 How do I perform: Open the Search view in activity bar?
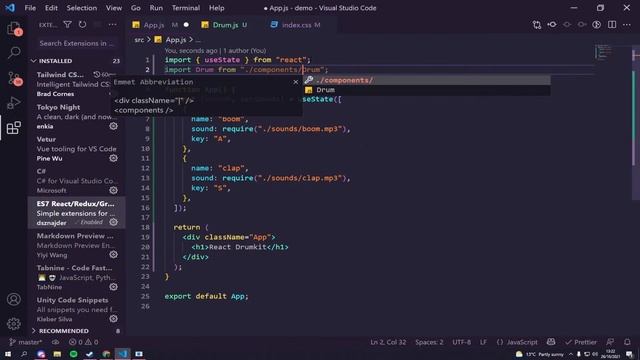(14, 52)
